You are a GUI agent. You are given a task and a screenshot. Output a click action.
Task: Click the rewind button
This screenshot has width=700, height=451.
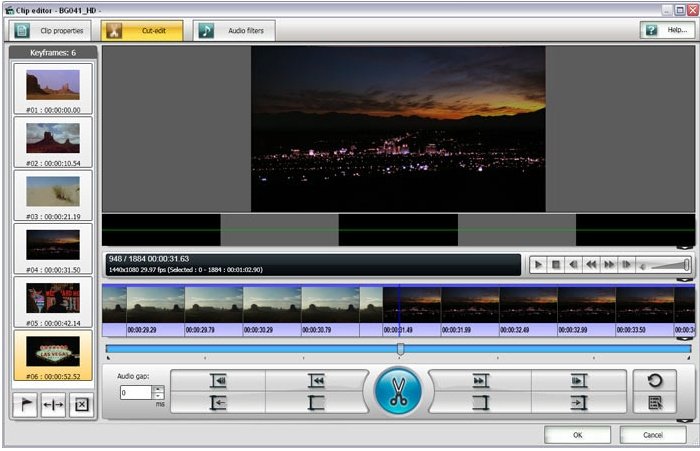point(591,265)
